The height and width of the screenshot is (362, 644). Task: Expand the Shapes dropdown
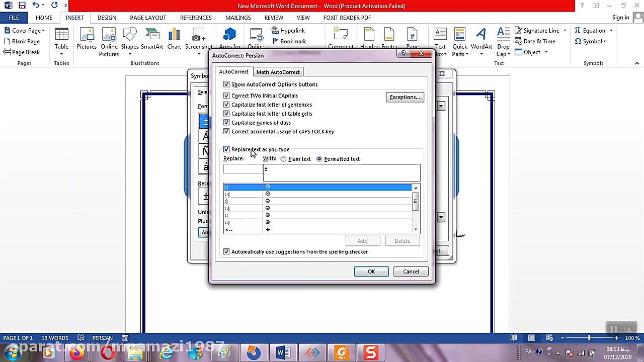(130, 54)
